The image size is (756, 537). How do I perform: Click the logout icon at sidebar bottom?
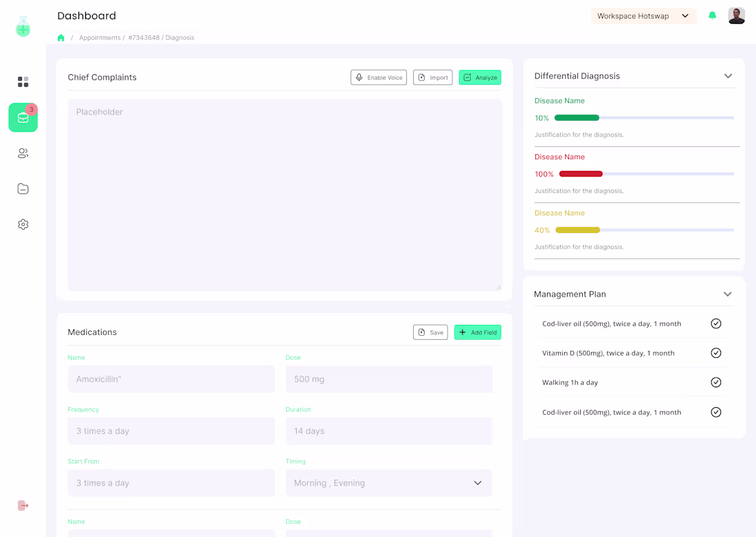click(x=23, y=505)
